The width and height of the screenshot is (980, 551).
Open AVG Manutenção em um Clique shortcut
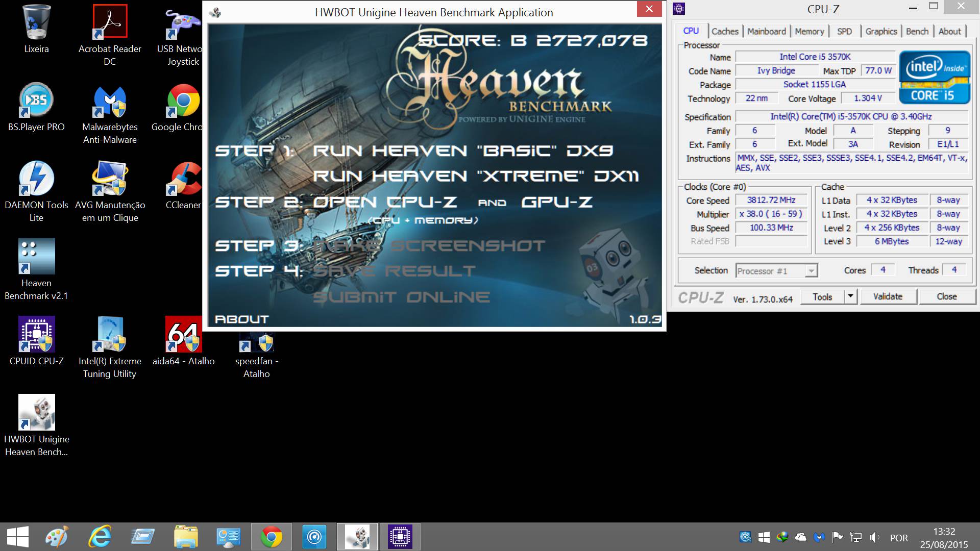click(110, 191)
